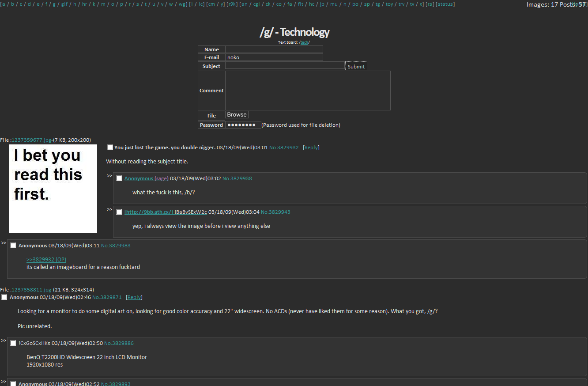The height and width of the screenshot is (386, 588).
Task: Tick the checkbox for post No.3829932
Action: tap(110, 148)
